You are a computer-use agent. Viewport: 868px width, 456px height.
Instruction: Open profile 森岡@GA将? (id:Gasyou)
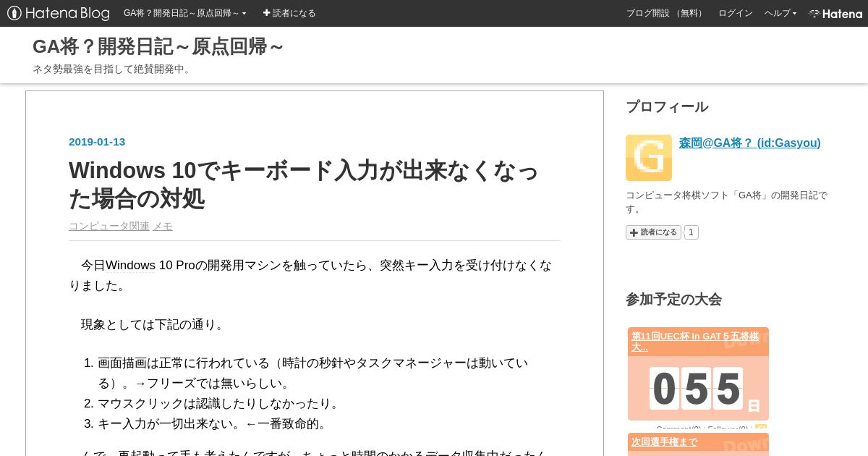tap(750, 143)
